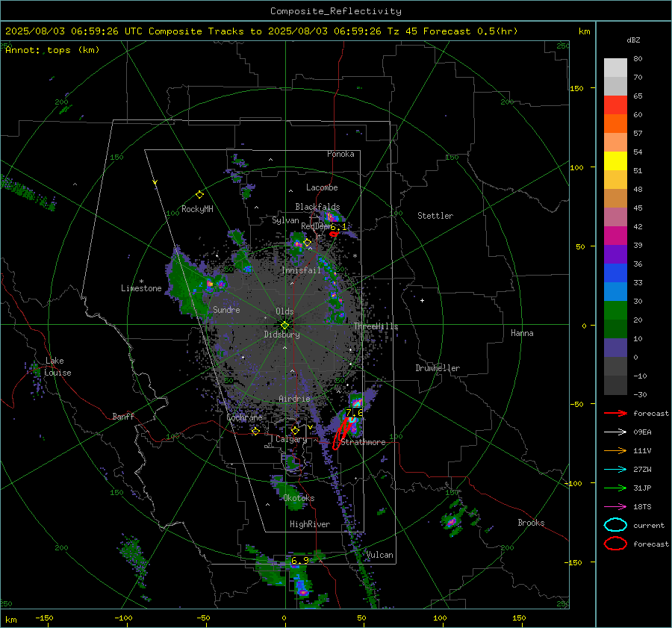Screen dimensions: 672x628
Task: Select the 42 dBZ magenta swatch
Action: point(615,235)
